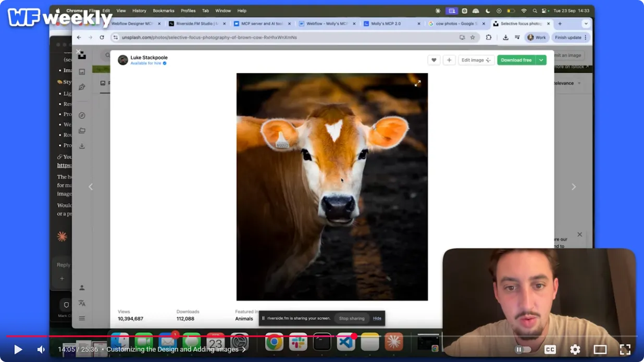Open Unsplash sidebar collections icon

click(x=82, y=131)
